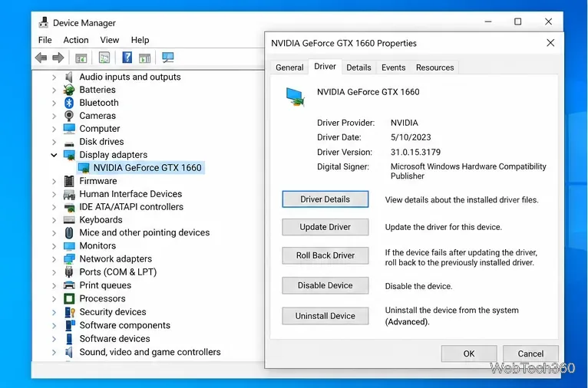Confirm with the OK button
Screen dimensions: 588x388
coord(469,353)
